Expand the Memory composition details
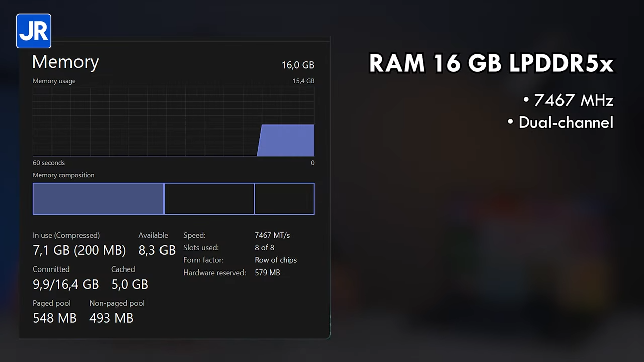The image size is (644, 362). [x=63, y=175]
